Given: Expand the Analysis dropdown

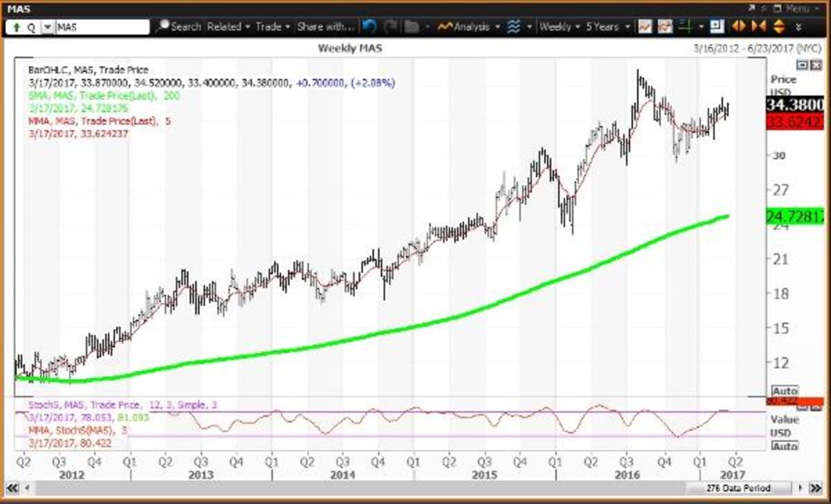Looking at the screenshot, I should (470, 27).
